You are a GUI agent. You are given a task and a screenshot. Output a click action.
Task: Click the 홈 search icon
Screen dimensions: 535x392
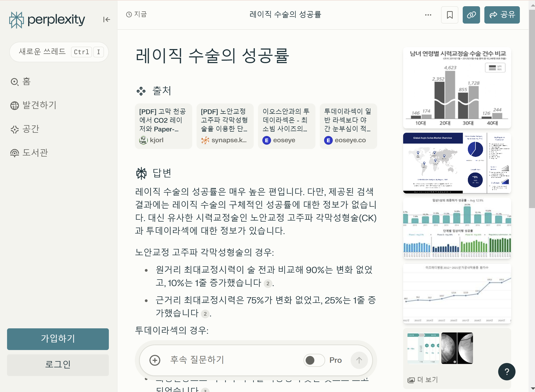[x=14, y=82]
